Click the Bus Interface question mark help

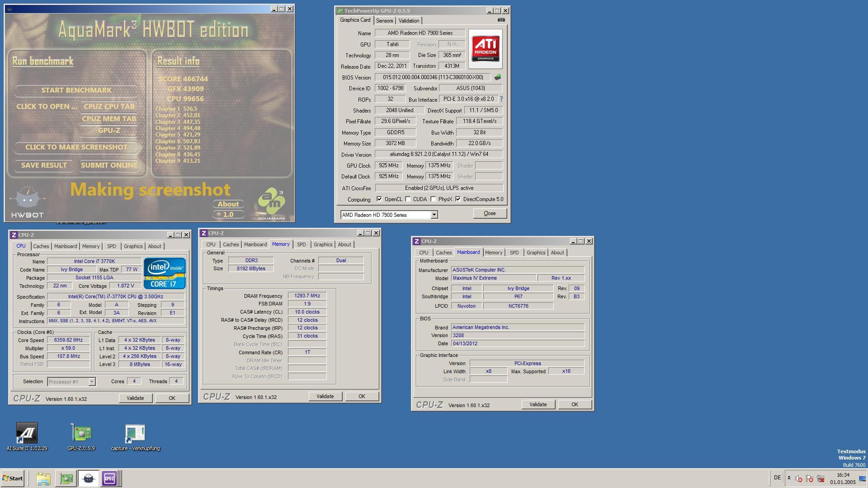(x=501, y=99)
